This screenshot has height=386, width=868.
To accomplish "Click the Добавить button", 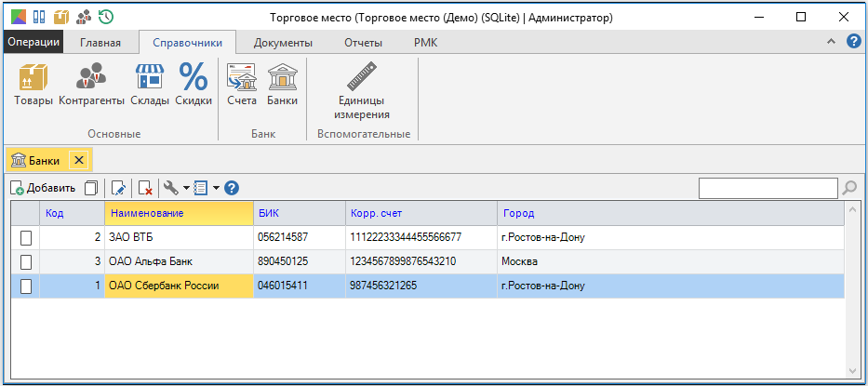I will (x=43, y=188).
